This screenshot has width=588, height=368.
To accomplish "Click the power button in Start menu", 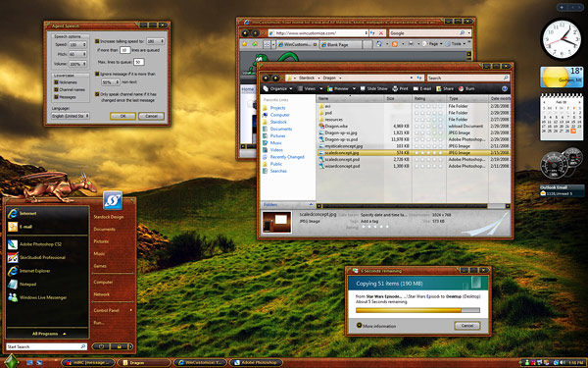I will pos(101,346).
